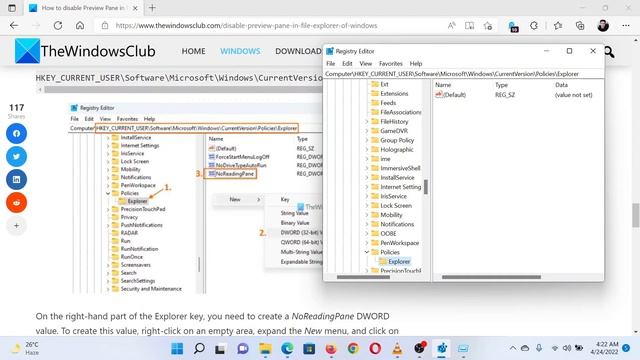The width and height of the screenshot is (640, 360).
Task: Add this page to favorites star icon
Action: (x=488, y=25)
